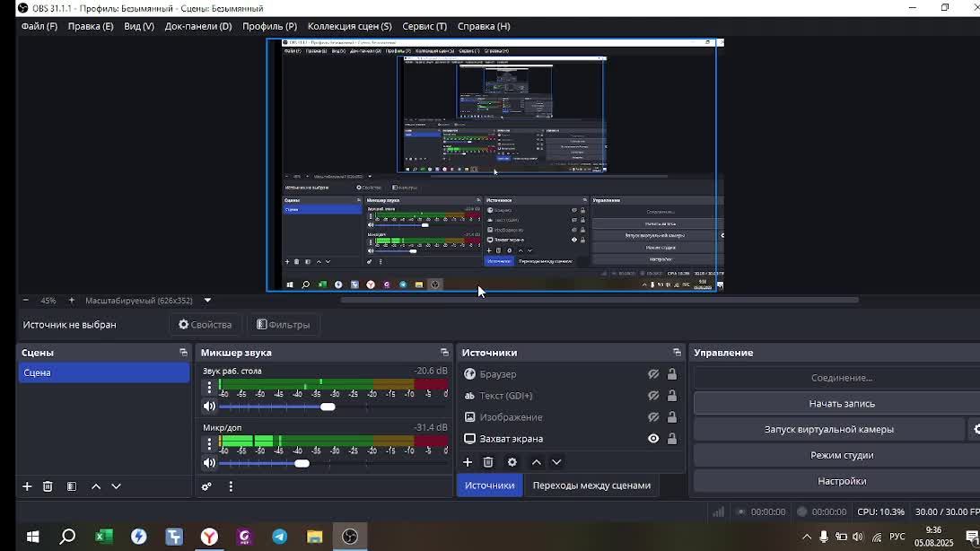Move the source up in the Sources list
Screen dimensions: 980x551
click(537, 462)
